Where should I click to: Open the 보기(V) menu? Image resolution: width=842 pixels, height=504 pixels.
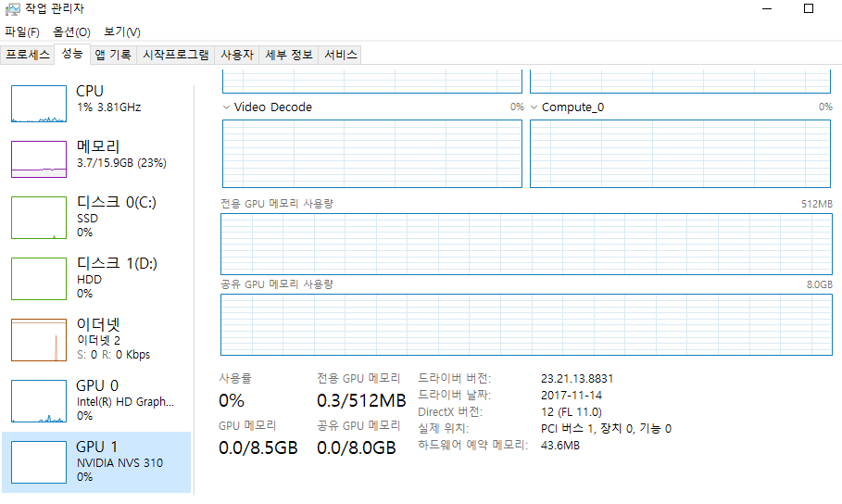point(121,31)
